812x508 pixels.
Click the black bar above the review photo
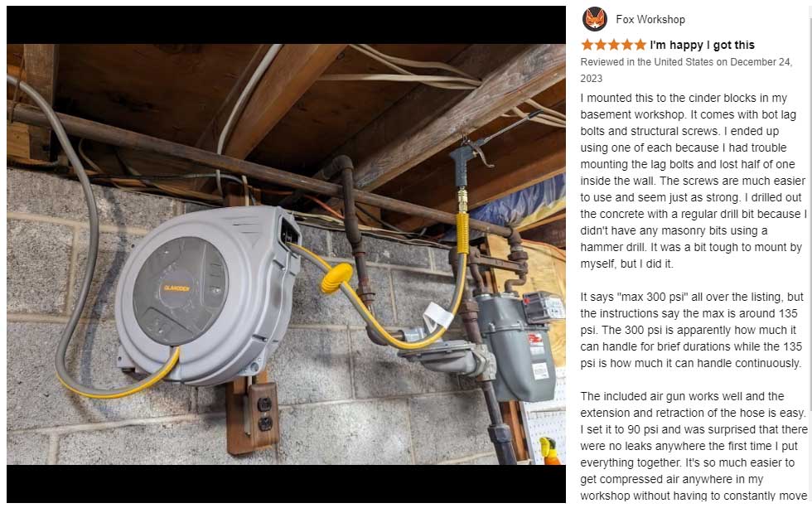click(x=286, y=25)
